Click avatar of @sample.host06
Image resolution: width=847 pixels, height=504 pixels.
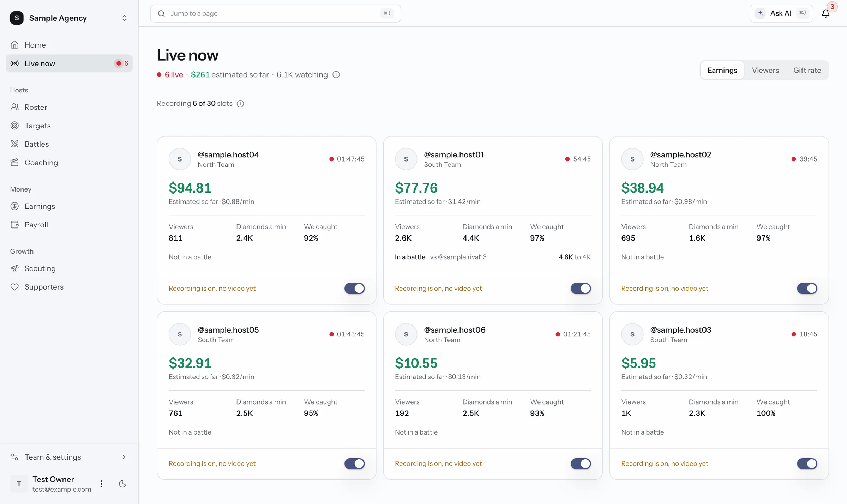406,334
